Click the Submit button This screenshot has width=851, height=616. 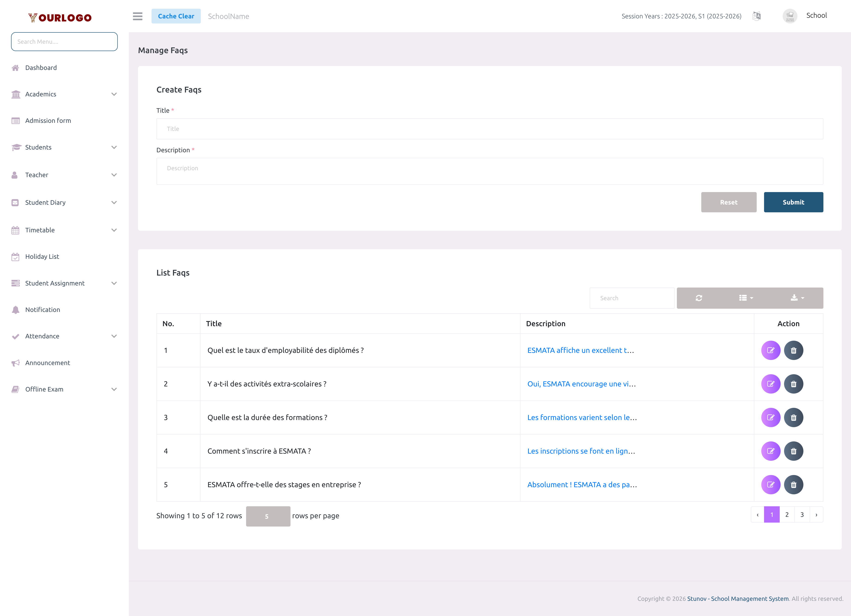point(793,202)
